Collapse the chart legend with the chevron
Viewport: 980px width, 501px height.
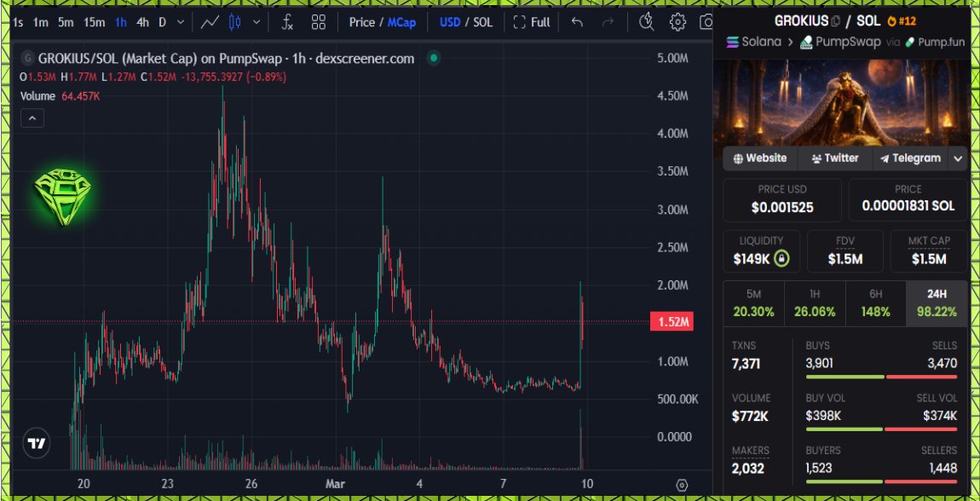(32, 118)
